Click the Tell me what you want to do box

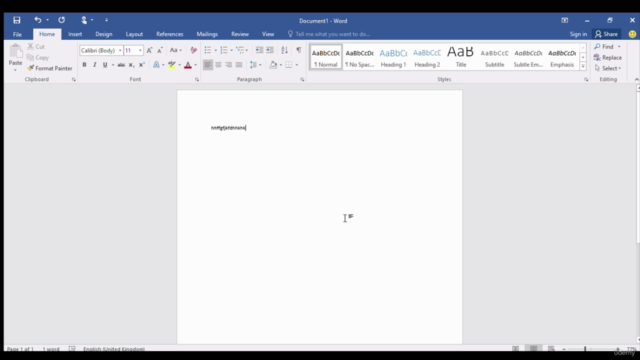point(329,34)
